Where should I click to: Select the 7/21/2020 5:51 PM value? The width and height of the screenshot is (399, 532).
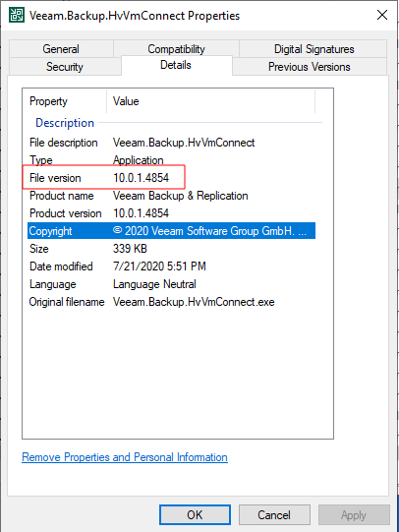159,266
